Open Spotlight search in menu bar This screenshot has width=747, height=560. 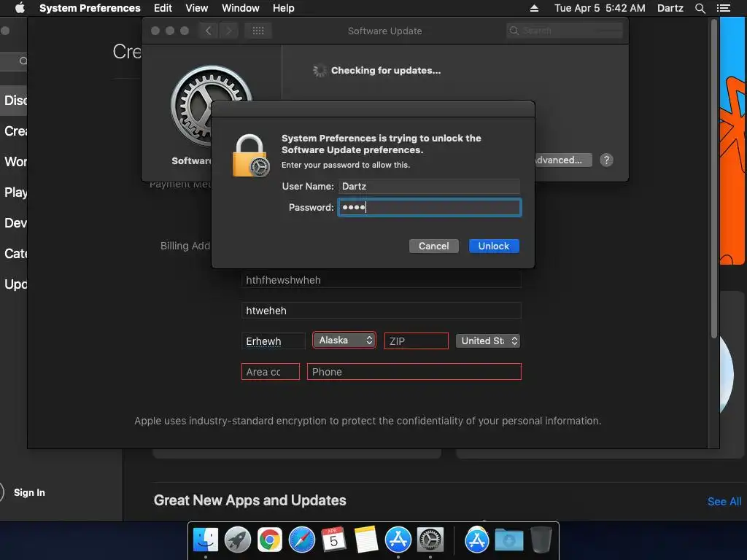(700, 8)
